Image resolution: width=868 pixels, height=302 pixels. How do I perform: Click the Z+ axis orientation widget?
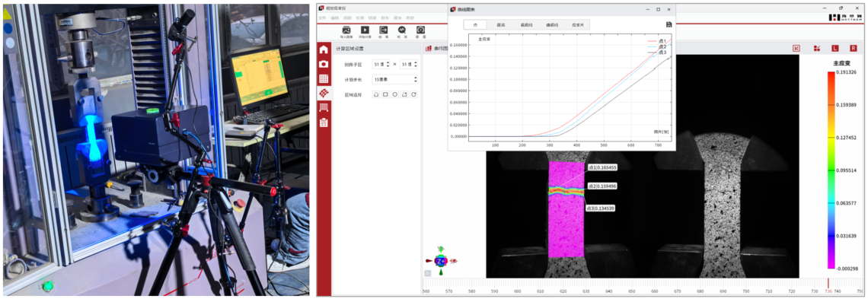click(441, 261)
